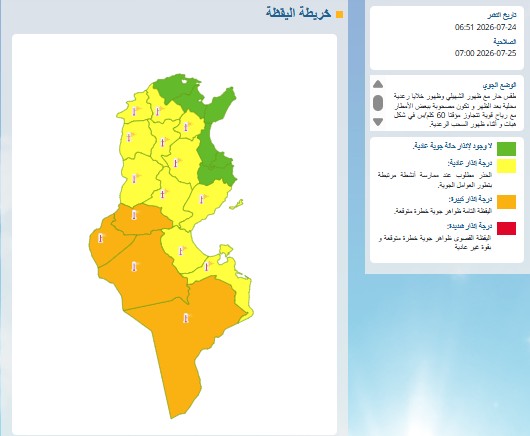Select thermometer icon in westernmost orange Tozeur region
Screen dimensions: 530x436
click(x=100, y=238)
